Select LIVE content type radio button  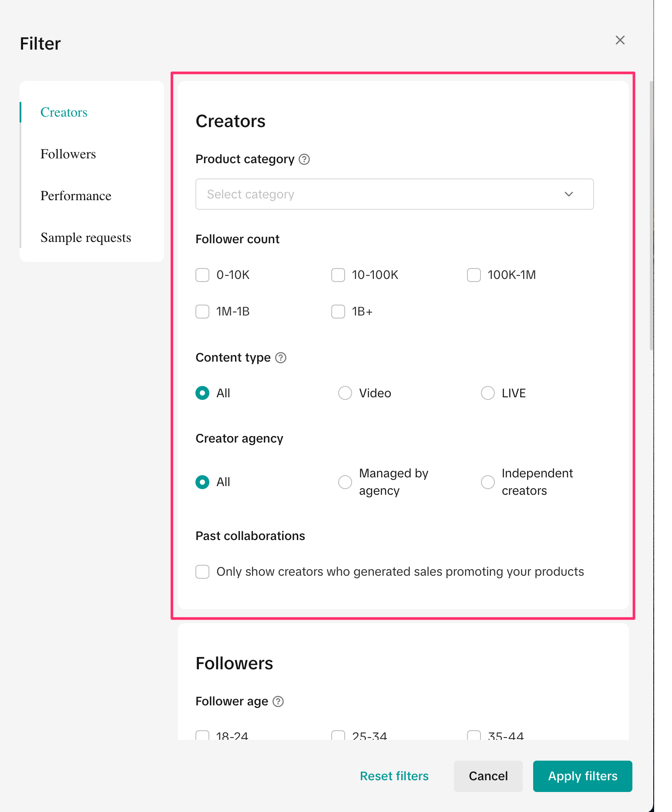pyautogui.click(x=488, y=393)
